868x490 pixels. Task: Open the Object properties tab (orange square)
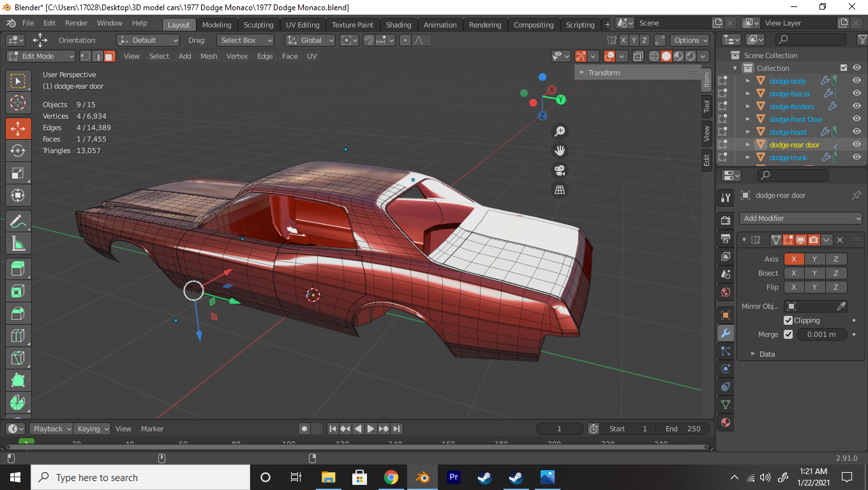tap(726, 315)
